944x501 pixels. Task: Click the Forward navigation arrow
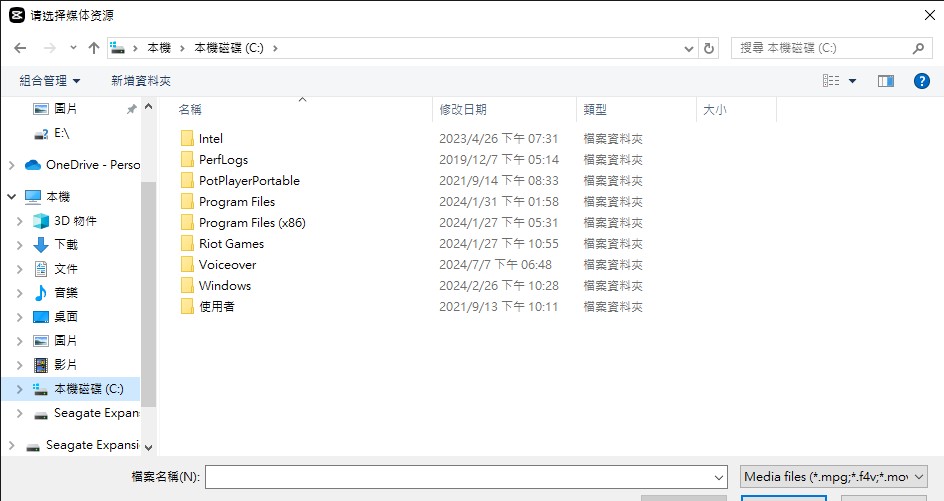[x=50, y=48]
